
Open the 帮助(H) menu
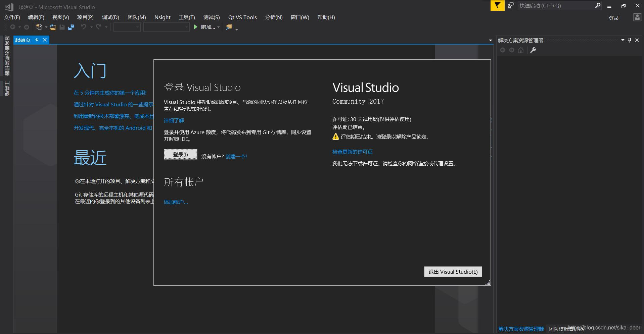(326, 17)
